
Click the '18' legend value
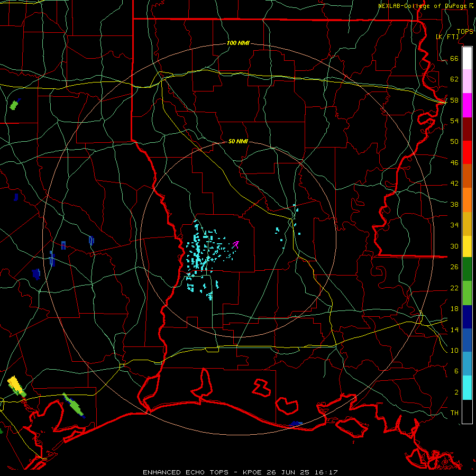[x=454, y=309]
